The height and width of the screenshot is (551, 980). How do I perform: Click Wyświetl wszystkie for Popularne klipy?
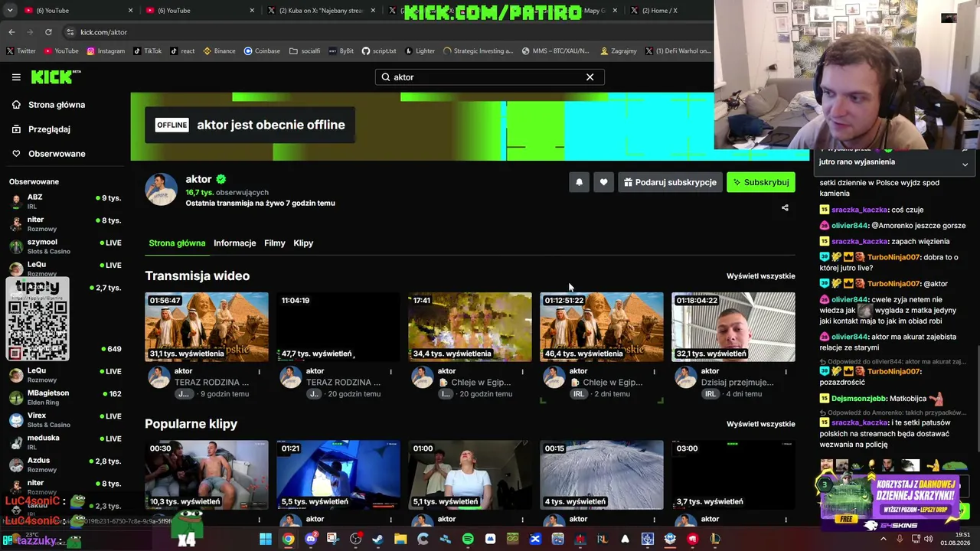760,423
